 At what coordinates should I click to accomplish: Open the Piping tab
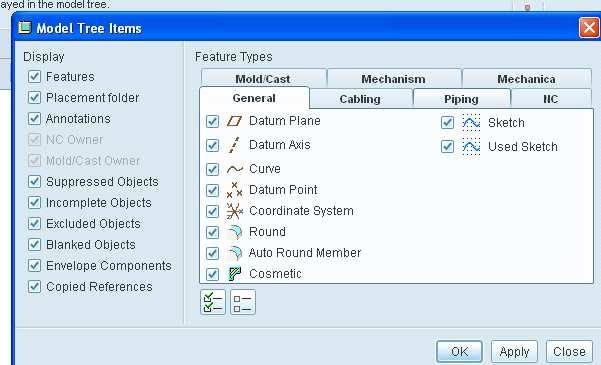tap(461, 99)
